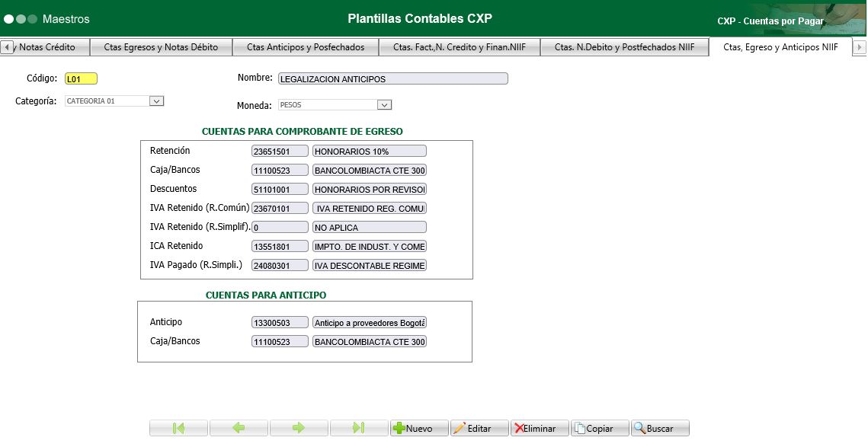Click the CUENTAS PARA ANTICIPO heading
The height and width of the screenshot is (447, 868).
266,295
